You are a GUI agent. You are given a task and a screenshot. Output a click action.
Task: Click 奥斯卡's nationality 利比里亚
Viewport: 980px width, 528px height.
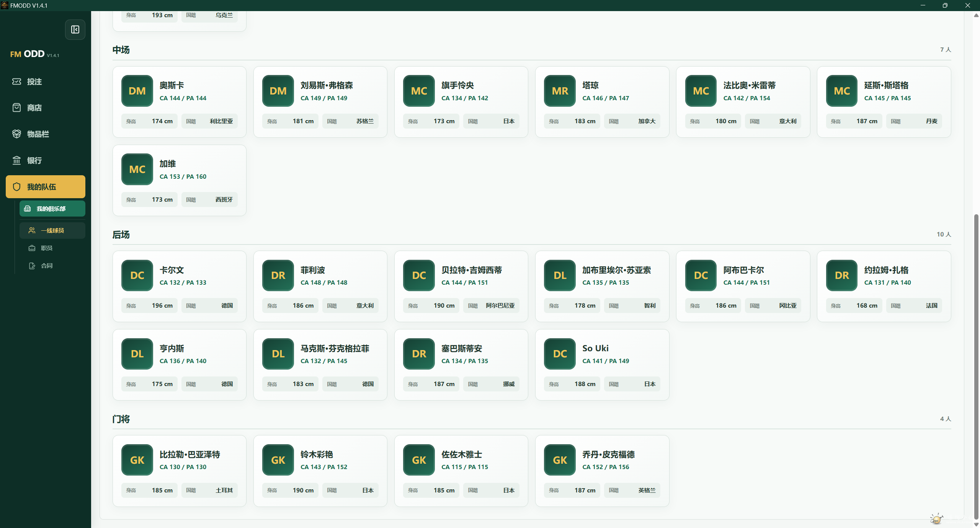(x=221, y=121)
